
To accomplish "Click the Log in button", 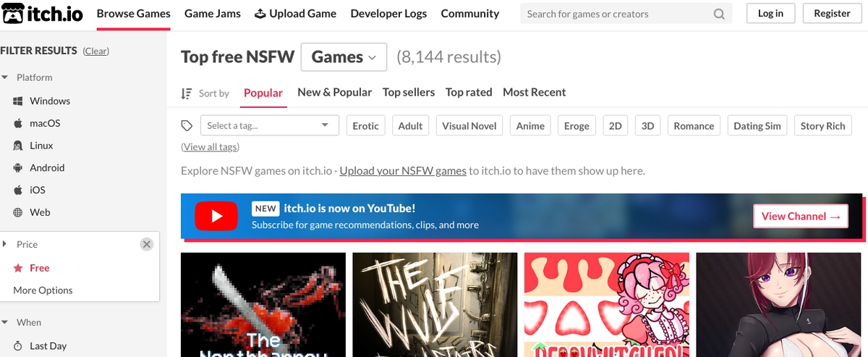I will pos(770,13).
